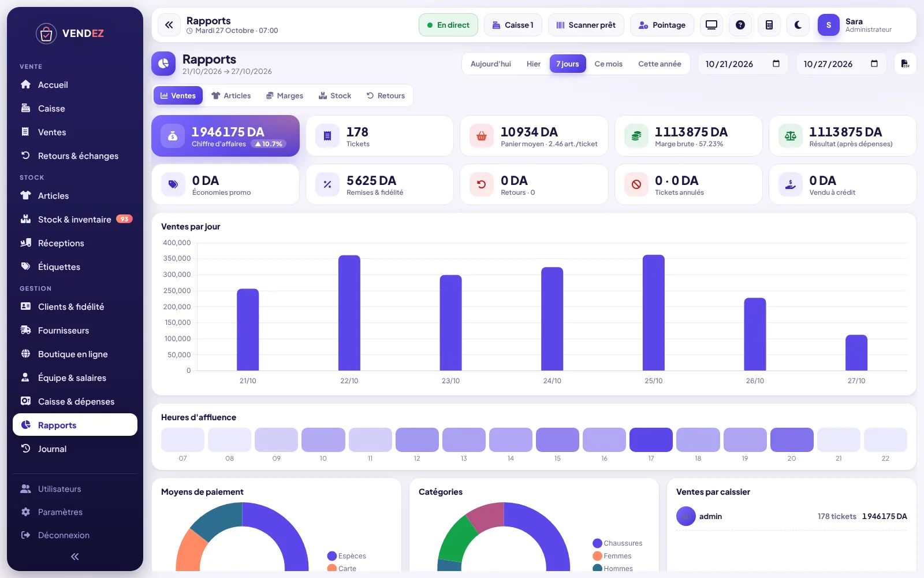Open the calculator icon in header
This screenshot has width=924, height=578.
click(769, 25)
